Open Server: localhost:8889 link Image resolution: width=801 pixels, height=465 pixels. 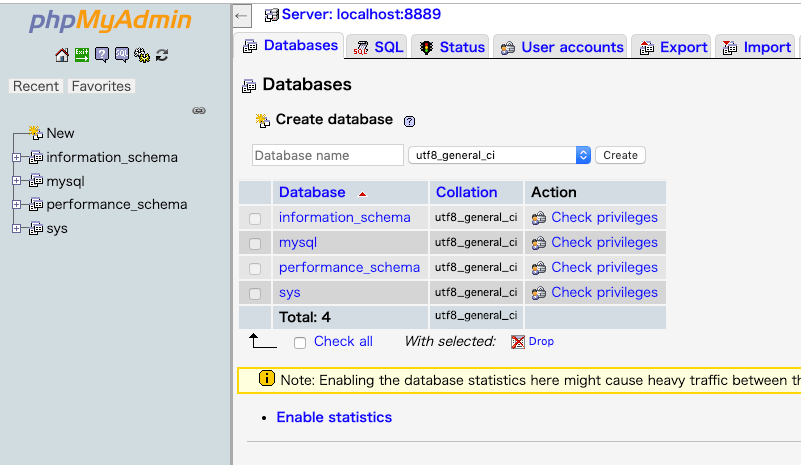pos(361,14)
